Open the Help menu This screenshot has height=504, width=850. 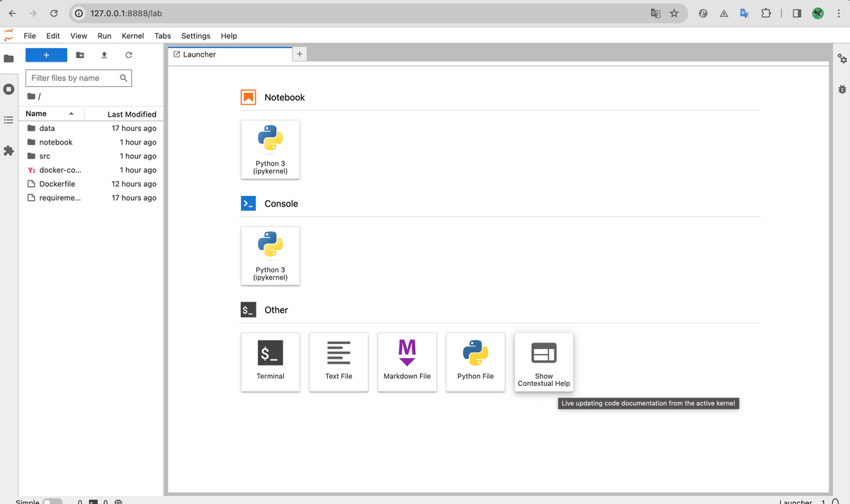(x=229, y=36)
